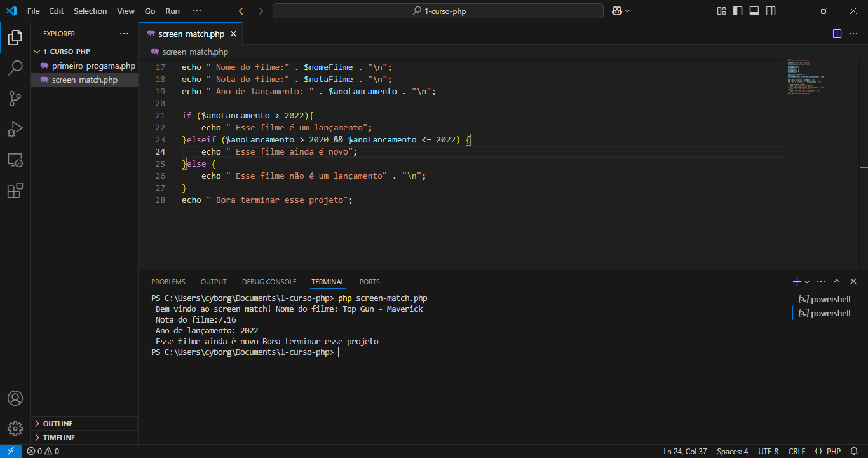Open the Copilot dropdown arrow

[627, 11]
